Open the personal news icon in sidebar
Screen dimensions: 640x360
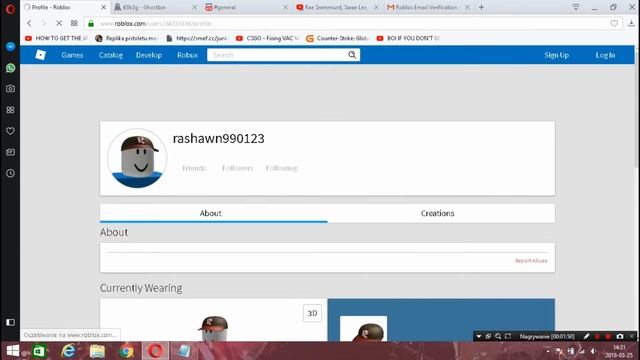[10, 152]
